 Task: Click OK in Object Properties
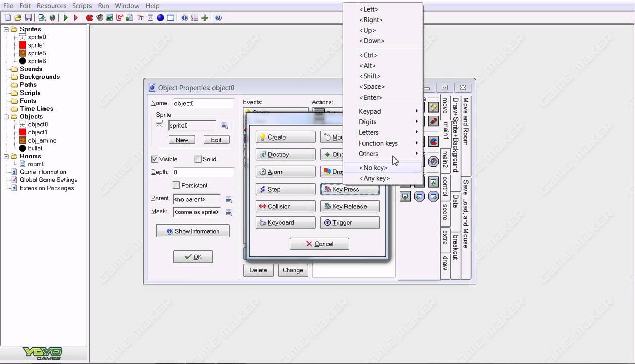tap(193, 257)
